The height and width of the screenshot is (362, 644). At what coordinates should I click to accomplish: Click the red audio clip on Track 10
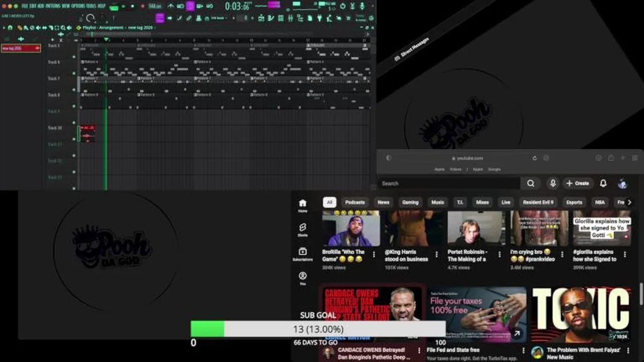(x=87, y=134)
